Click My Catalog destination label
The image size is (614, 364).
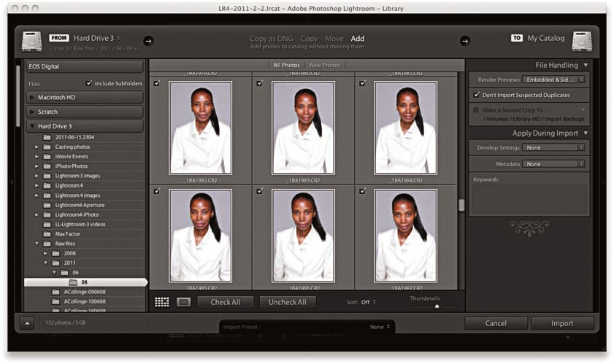pyautogui.click(x=545, y=38)
